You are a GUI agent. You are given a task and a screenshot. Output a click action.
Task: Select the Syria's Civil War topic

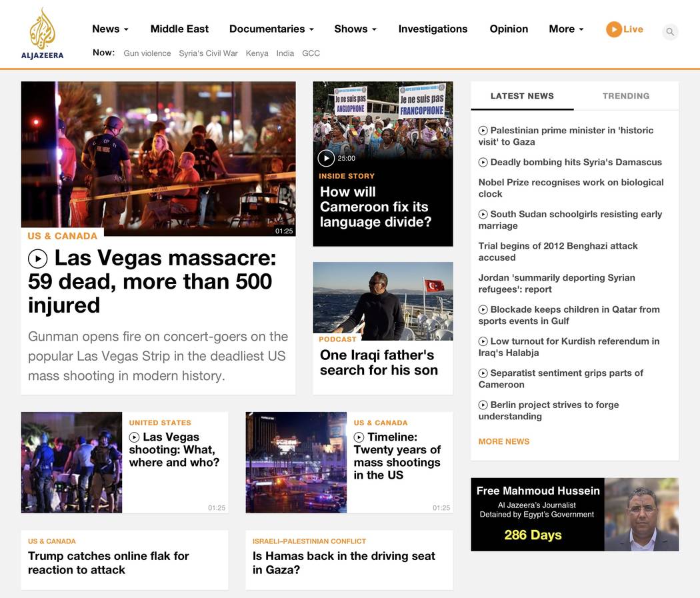click(x=208, y=53)
